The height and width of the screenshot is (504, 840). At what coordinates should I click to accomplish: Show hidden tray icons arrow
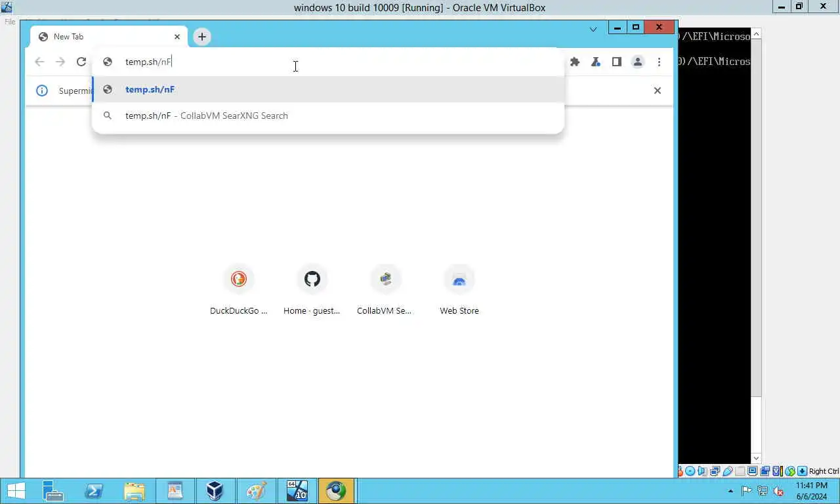pos(730,491)
